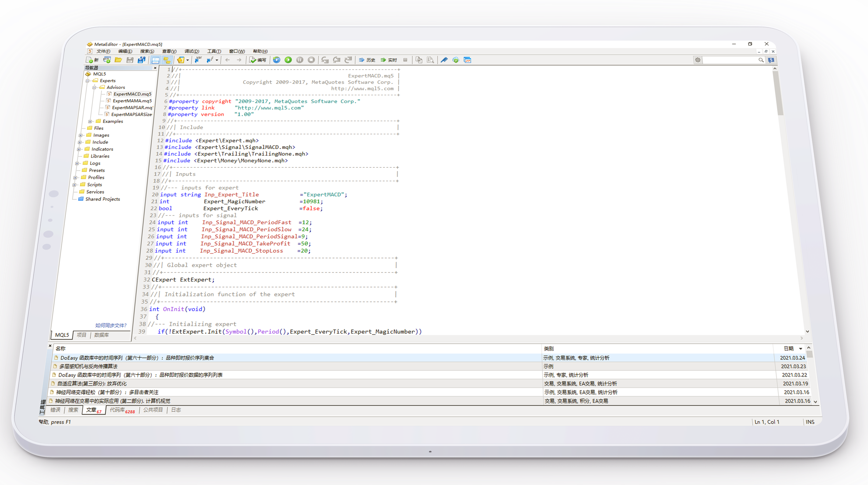The image size is (868, 485).
Task: Expand the Scripts folder
Action: coord(75,185)
